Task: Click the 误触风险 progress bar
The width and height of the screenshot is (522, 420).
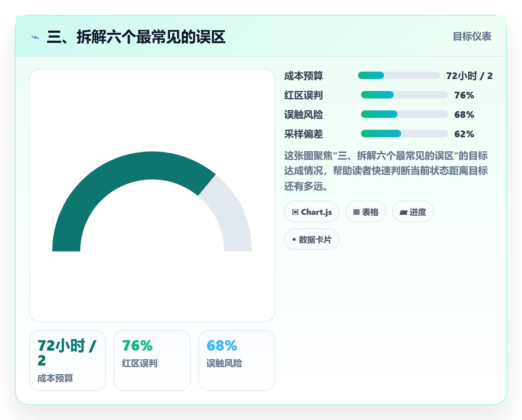Action: [405, 114]
